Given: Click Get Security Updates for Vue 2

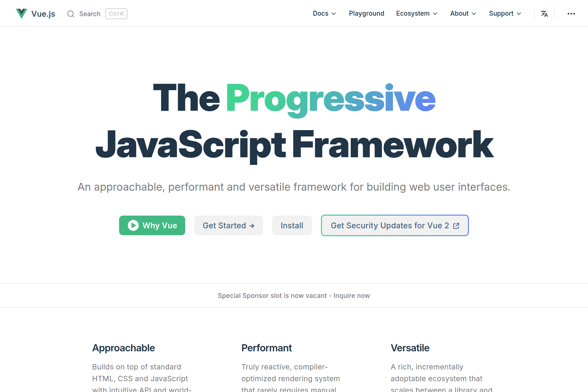Looking at the screenshot, I should (395, 225).
